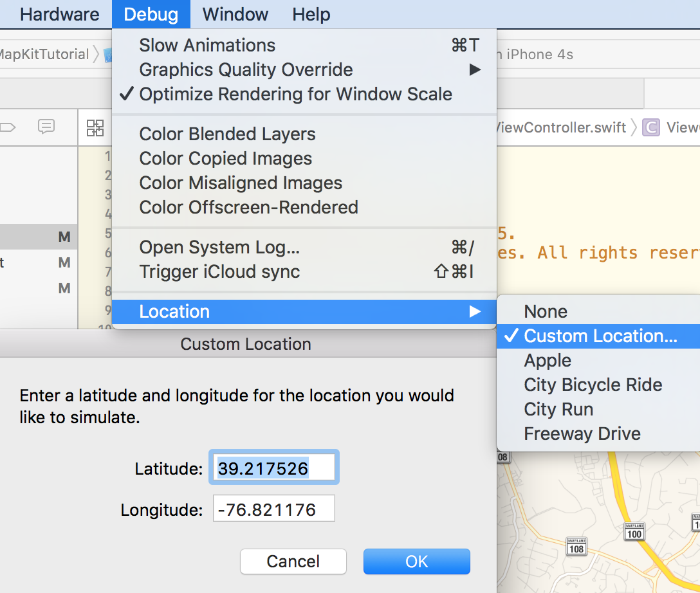Cancel the Custom Location dialog
Image resolution: width=700 pixels, height=593 pixels.
[293, 561]
